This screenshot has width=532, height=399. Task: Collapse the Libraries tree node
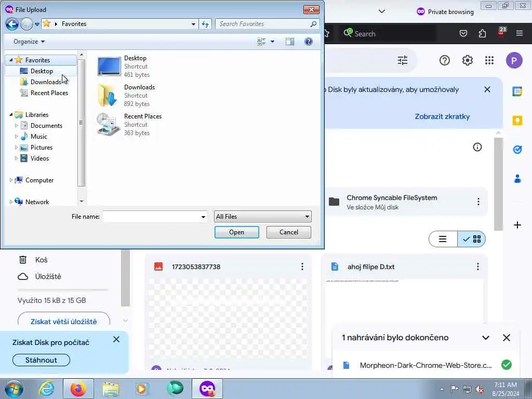pos(11,115)
